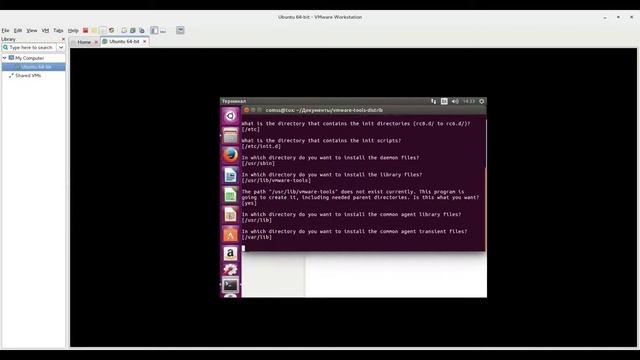
Task: Click the '[/usr/lib/vmware-tools]' terminal line
Action: [x=276, y=180]
